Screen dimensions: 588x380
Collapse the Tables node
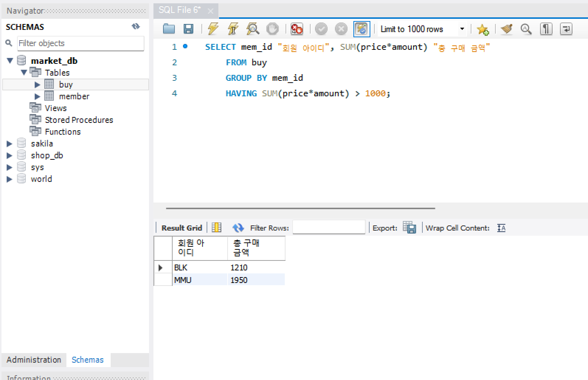click(x=24, y=72)
